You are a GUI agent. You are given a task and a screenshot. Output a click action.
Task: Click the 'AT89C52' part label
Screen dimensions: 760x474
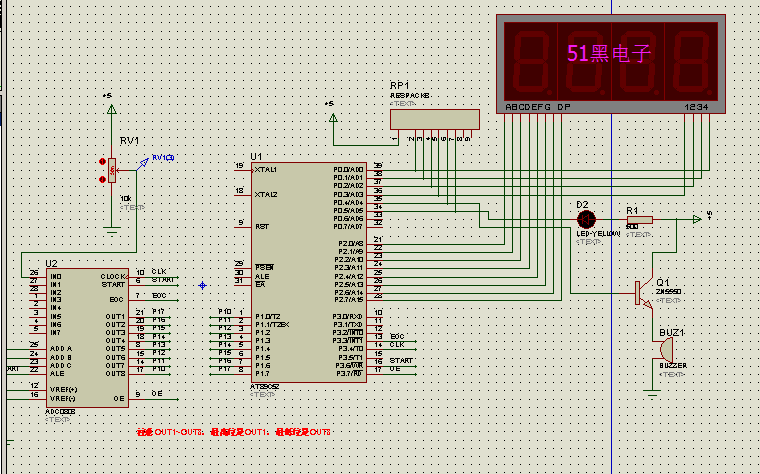264,387
